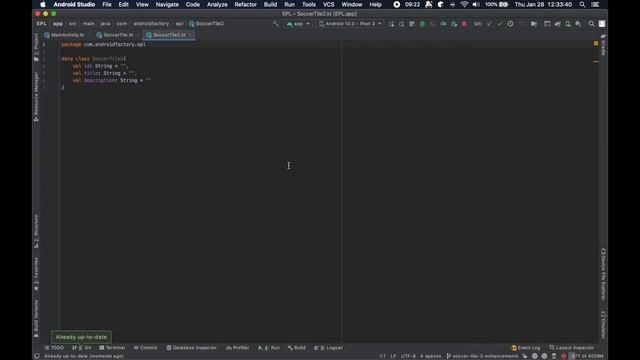Click the Git update project arrow icon
This screenshot has width=640, height=360.
pos(489,24)
